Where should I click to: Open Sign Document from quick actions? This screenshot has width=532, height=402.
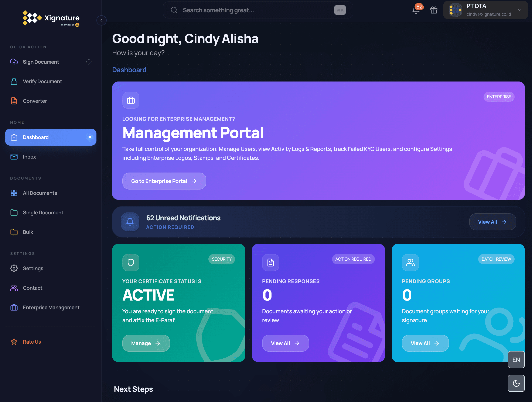click(x=51, y=62)
